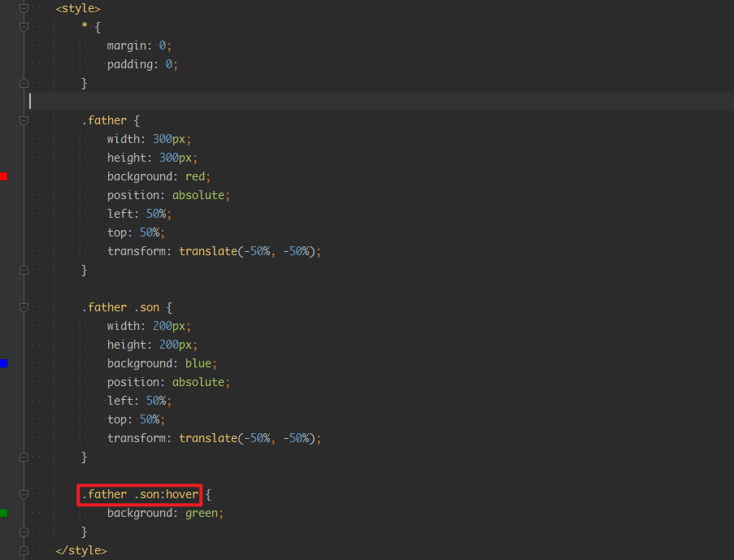The image size is (734, 560).
Task: Select the "green" background value
Action: tap(202, 513)
